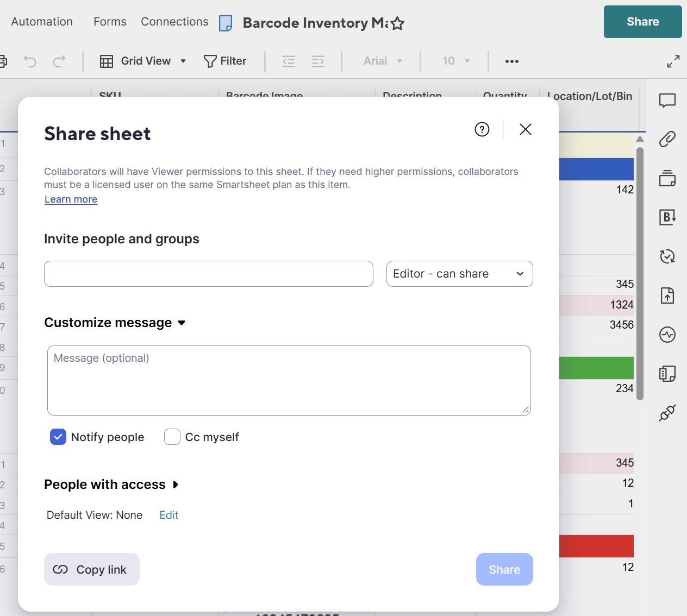This screenshot has height=616, width=687.
Task: Open the Editor - can share dropdown
Action: pyautogui.click(x=459, y=274)
